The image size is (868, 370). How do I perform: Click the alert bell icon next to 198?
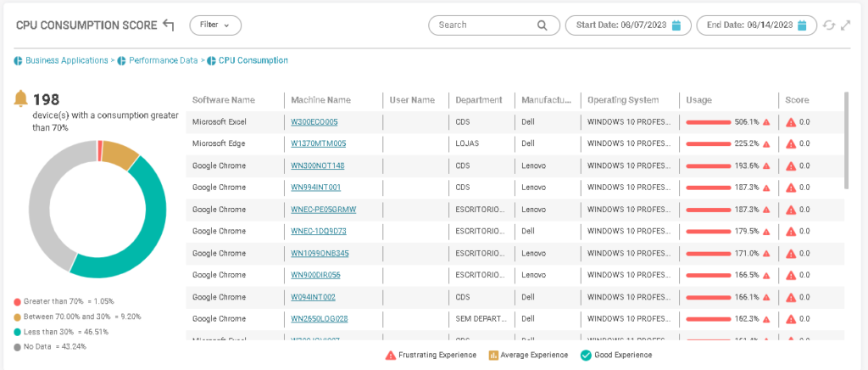21,99
